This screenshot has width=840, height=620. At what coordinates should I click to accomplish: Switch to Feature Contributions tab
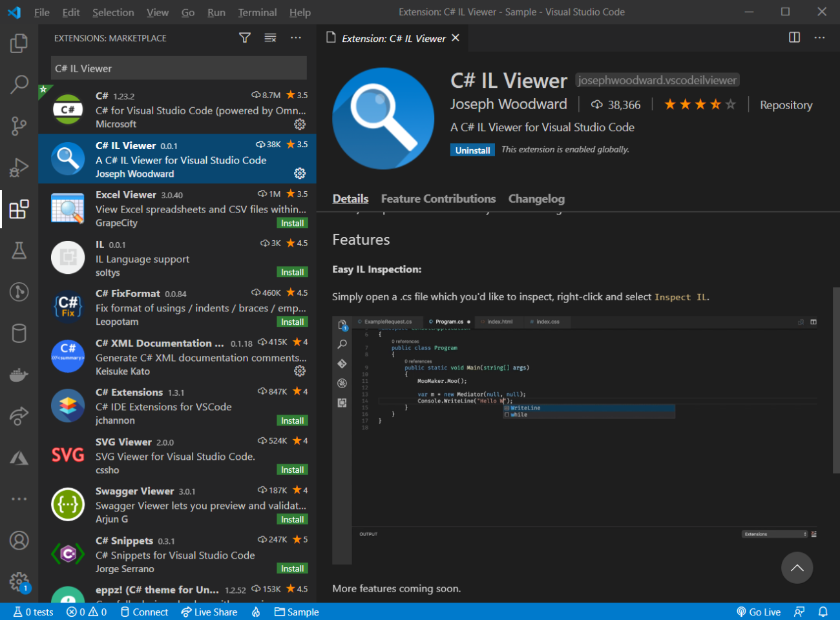tap(438, 199)
